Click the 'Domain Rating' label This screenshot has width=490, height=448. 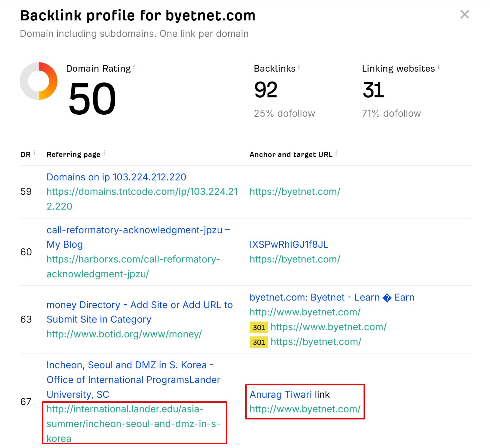[99, 68]
